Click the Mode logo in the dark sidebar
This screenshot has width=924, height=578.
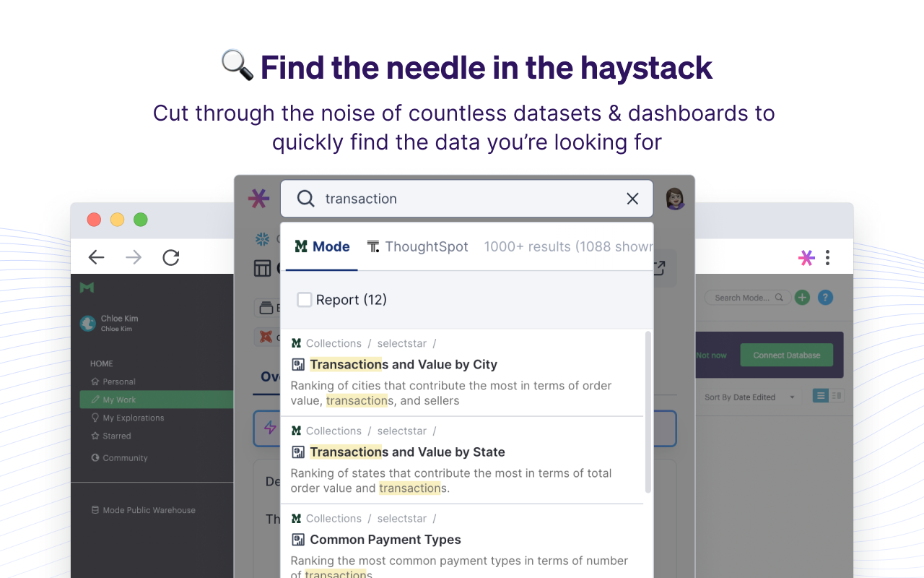click(87, 288)
